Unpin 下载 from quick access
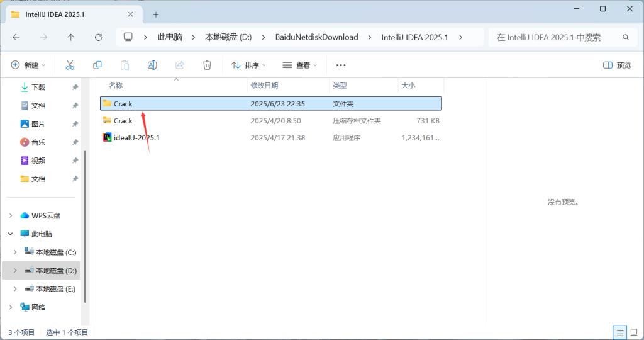This screenshot has height=340, width=644. pyautogui.click(x=75, y=87)
